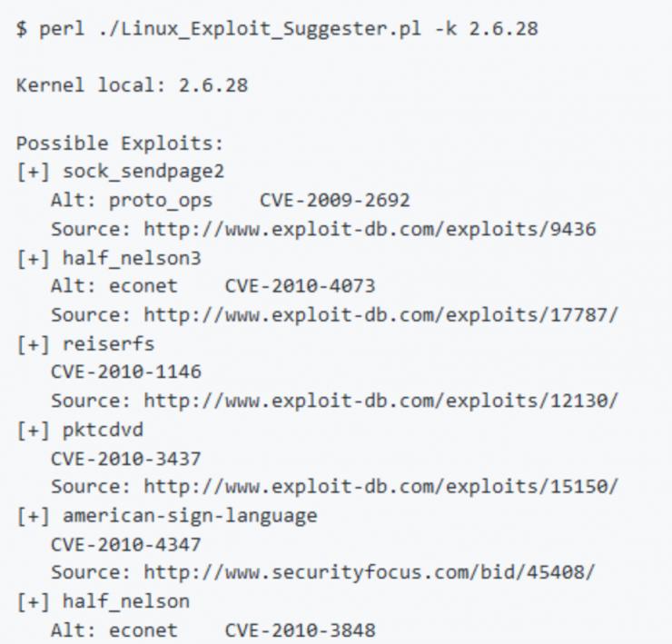Open the exploit-db exploits/9436 source link

click(x=370, y=229)
